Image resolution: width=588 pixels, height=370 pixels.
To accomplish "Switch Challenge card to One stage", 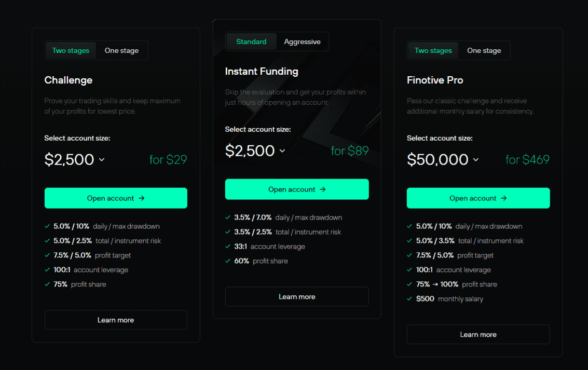I will (x=121, y=50).
